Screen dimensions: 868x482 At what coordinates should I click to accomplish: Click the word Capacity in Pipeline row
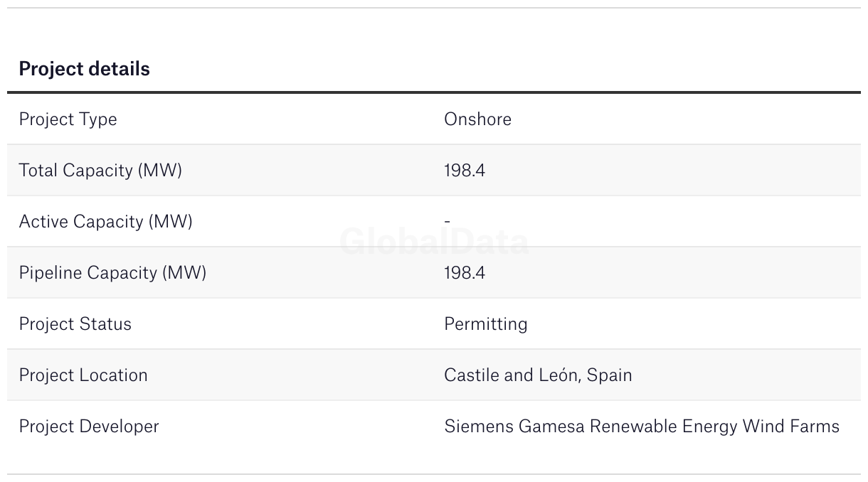123,273
